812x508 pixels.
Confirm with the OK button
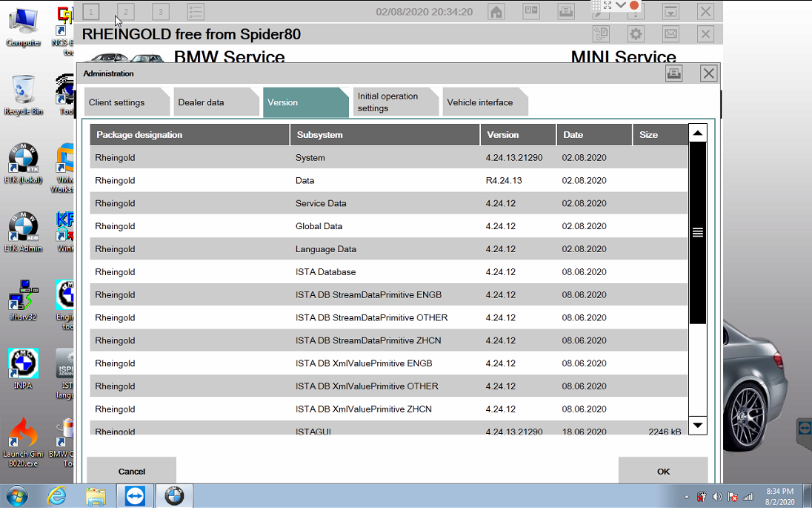663,471
